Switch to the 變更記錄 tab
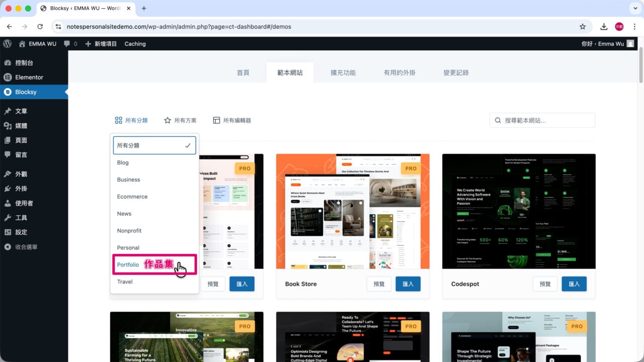644x362 pixels. 456,72
